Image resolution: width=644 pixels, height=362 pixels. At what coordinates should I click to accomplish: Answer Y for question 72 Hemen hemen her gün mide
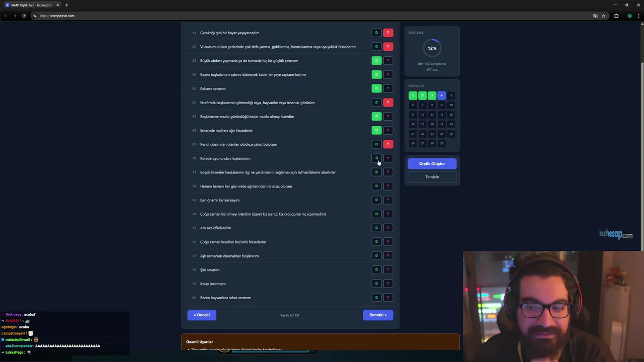388,186
